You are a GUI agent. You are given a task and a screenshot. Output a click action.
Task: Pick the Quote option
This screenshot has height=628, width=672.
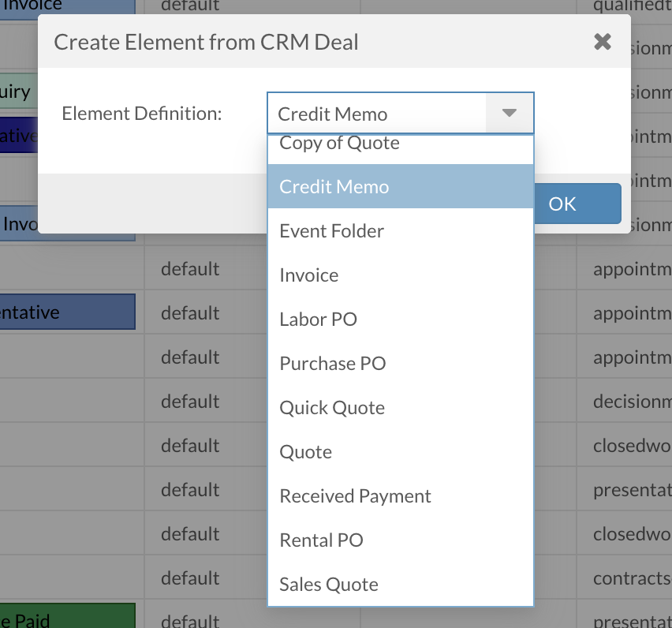click(x=306, y=452)
